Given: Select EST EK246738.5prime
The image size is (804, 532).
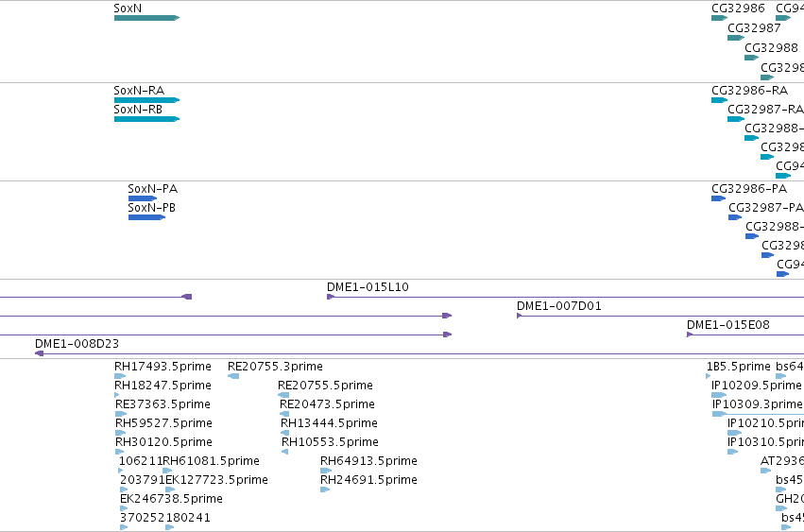Looking at the screenshot, I should point(124,508).
